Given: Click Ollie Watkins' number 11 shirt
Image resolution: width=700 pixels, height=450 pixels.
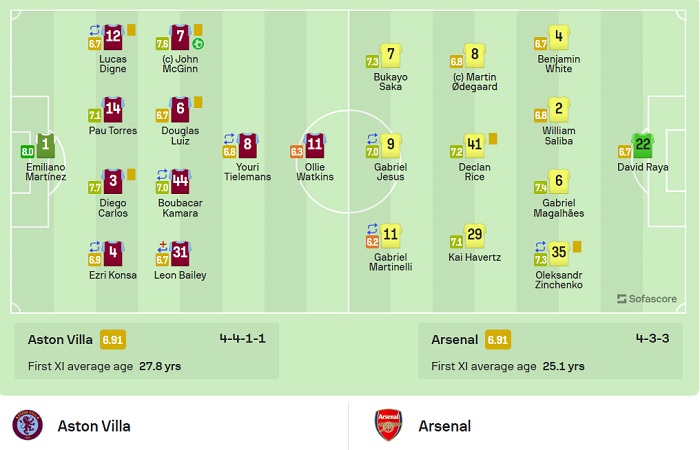Looking at the screenshot, I should tap(315, 145).
